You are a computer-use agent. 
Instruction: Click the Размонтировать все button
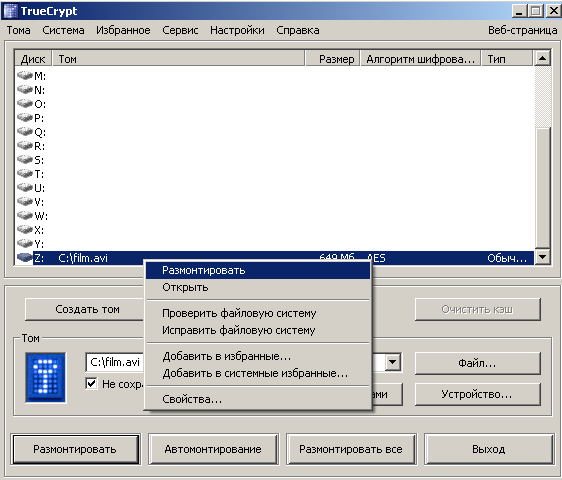(351, 449)
